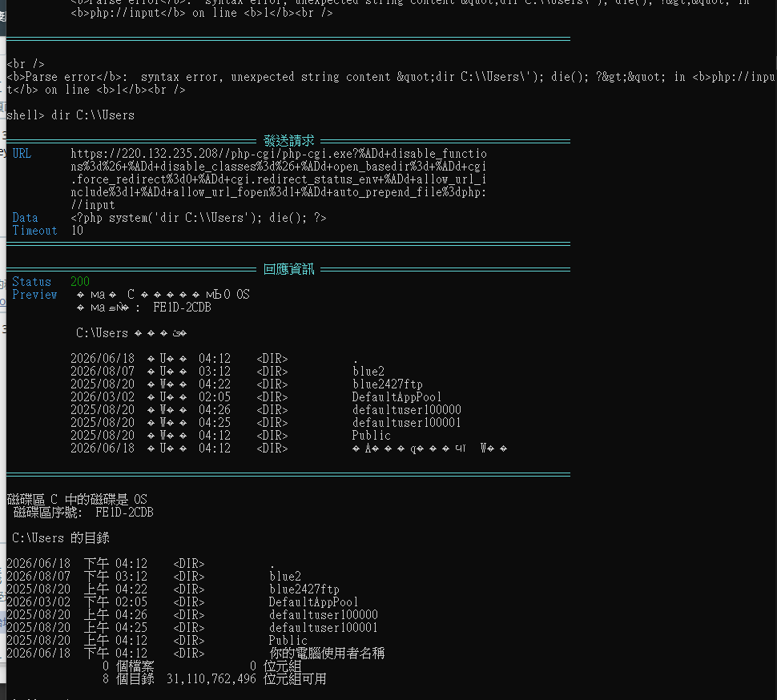Viewport: 777px width, 700px height.
Task: Select the 回應資訊 section heading
Action: click(x=289, y=269)
